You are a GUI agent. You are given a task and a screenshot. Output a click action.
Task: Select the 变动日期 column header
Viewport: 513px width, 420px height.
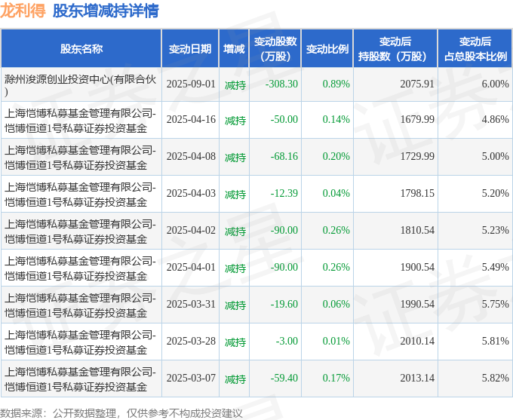click(190, 49)
